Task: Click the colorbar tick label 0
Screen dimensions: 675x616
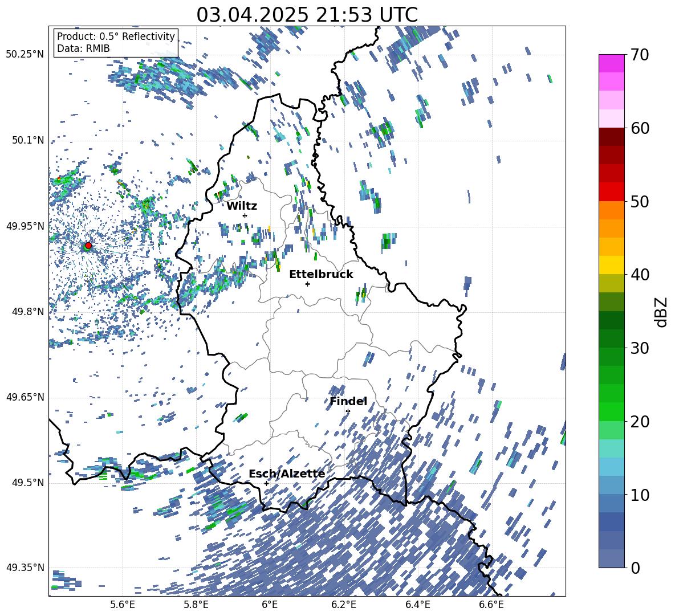Action: tap(635, 568)
